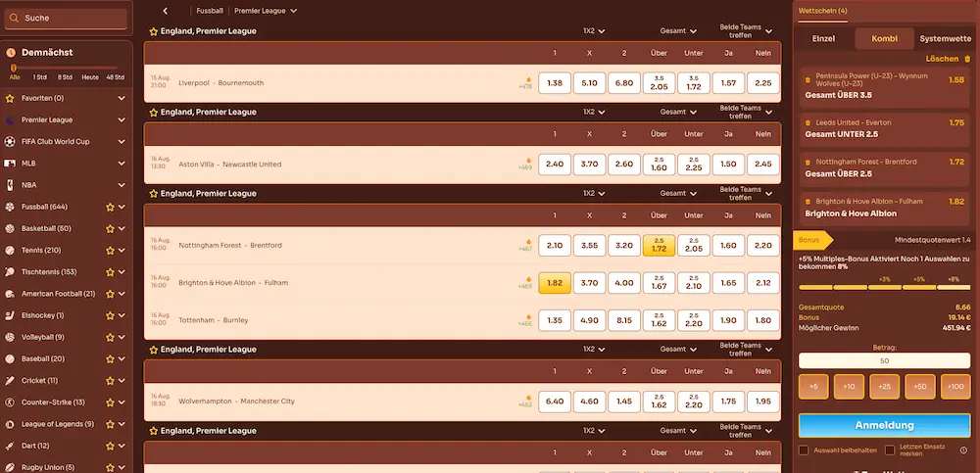This screenshot has height=473, width=980.
Task: Click the Demnächst clock icon
Action: (11, 53)
